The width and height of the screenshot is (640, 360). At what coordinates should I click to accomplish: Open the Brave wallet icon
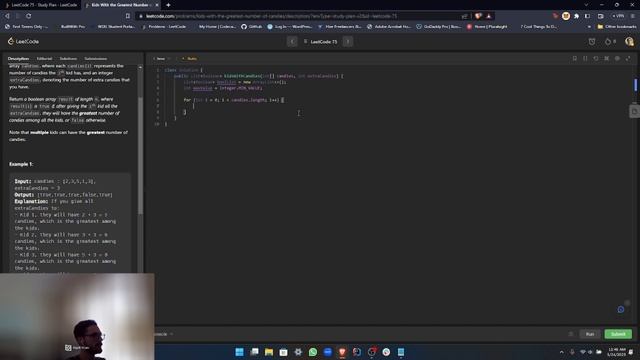click(600, 16)
